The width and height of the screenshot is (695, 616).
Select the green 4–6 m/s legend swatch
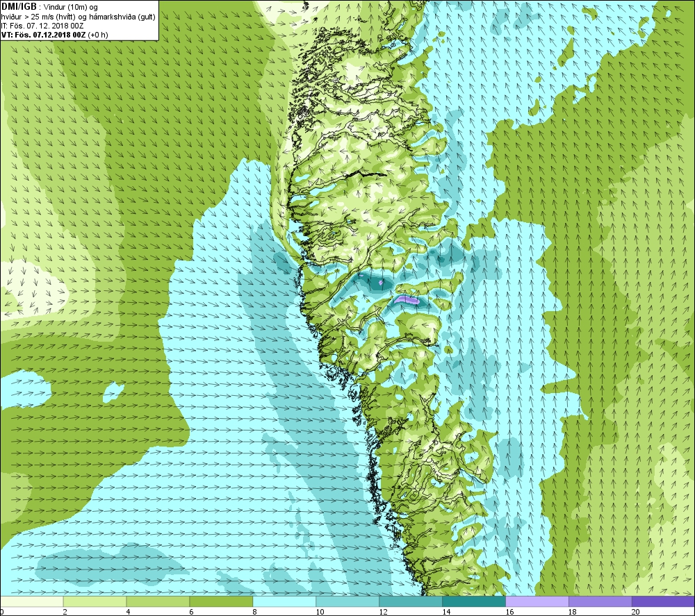(x=158, y=601)
